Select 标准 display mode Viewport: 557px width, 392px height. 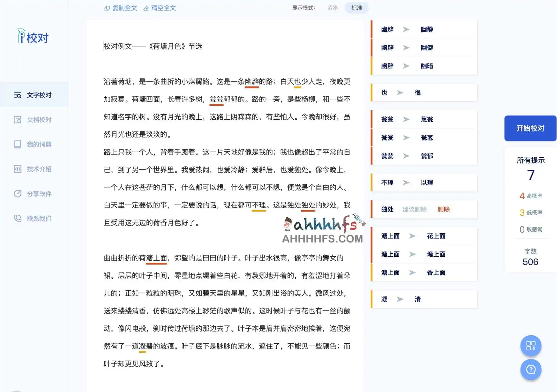[x=357, y=8]
